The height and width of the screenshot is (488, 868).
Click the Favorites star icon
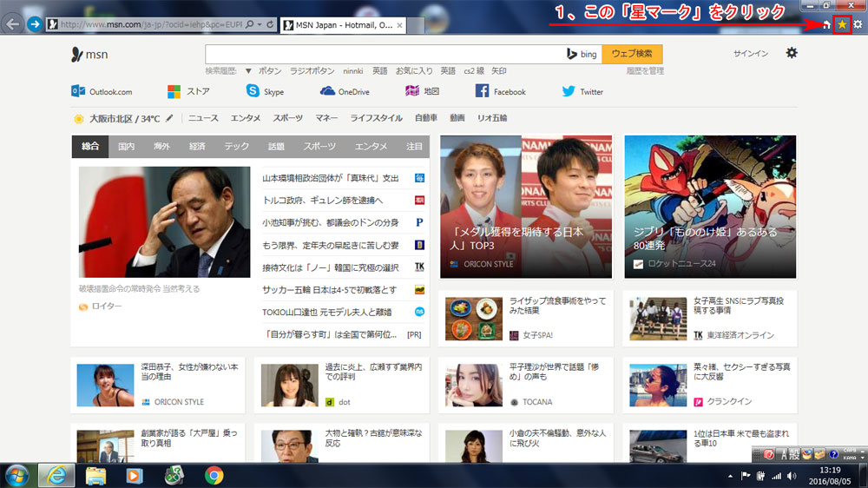pyautogui.click(x=841, y=24)
